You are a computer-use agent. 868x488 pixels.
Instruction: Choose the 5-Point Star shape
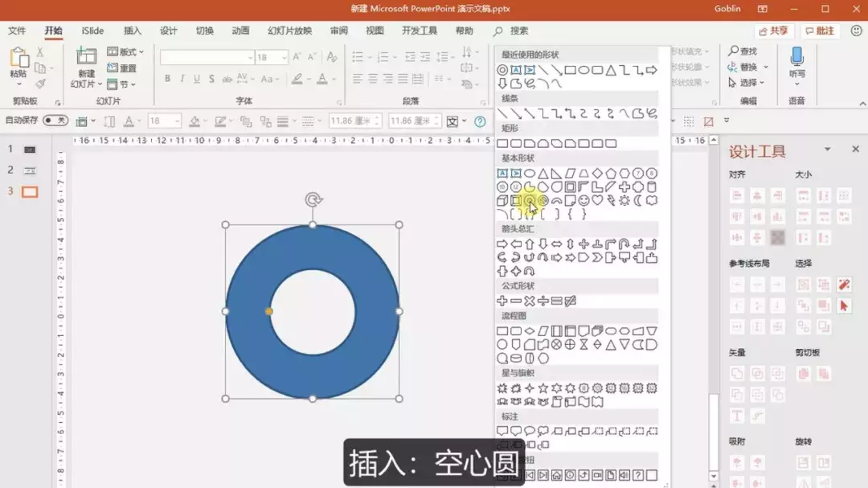point(543,388)
